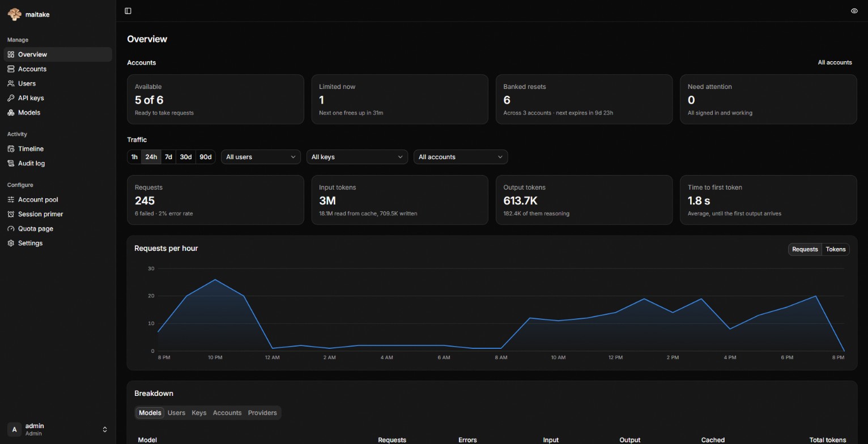Click the Overview page heading
This screenshot has height=444, width=868.
[147, 39]
